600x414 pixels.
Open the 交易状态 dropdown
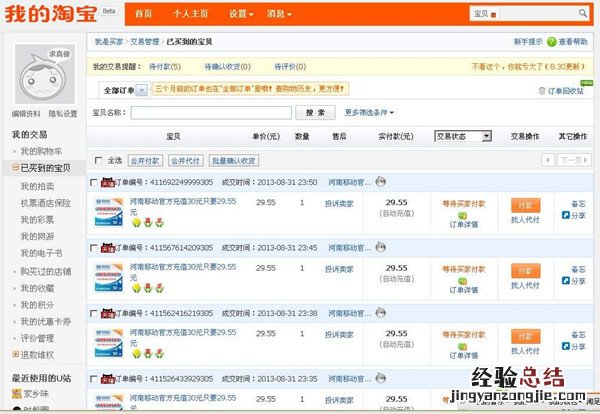coord(463,136)
